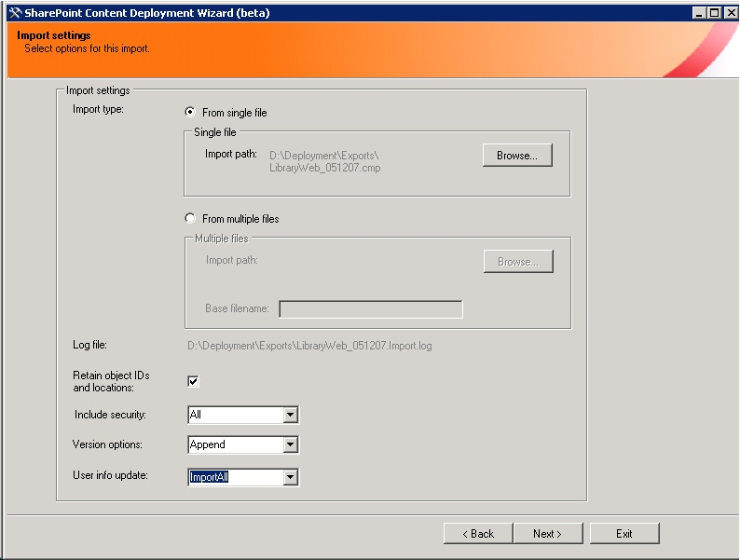Click the wizard title bar tools icon

15,13
